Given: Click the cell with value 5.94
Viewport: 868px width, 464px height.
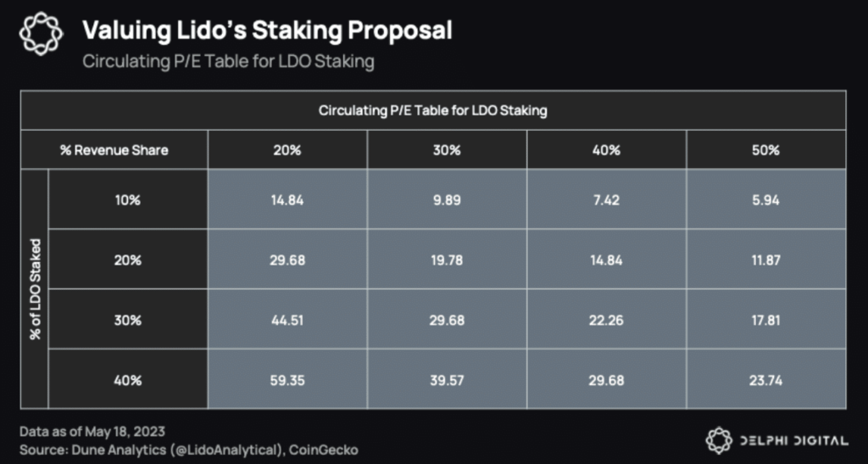Looking at the screenshot, I should pyautogui.click(x=765, y=199).
